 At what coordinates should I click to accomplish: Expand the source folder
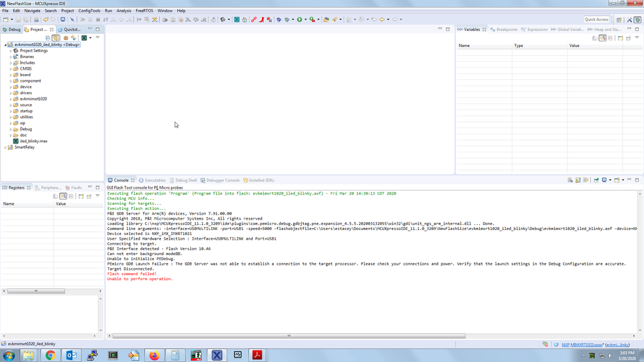click(x=11, y=105)
